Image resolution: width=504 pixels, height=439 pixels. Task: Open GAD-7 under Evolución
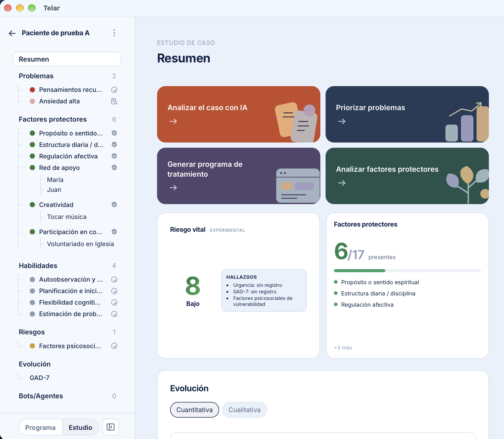click(39, 378)
